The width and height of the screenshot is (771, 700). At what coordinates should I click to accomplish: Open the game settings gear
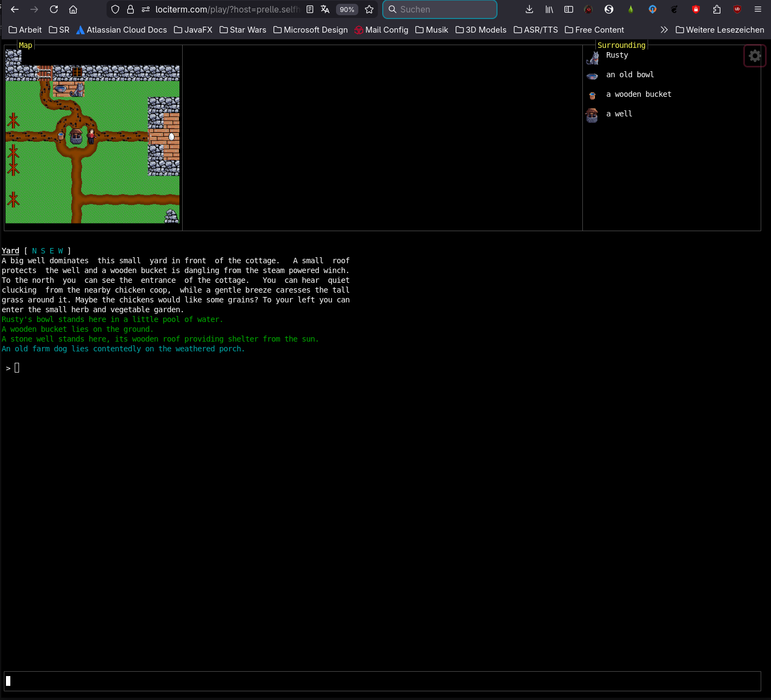755,55
